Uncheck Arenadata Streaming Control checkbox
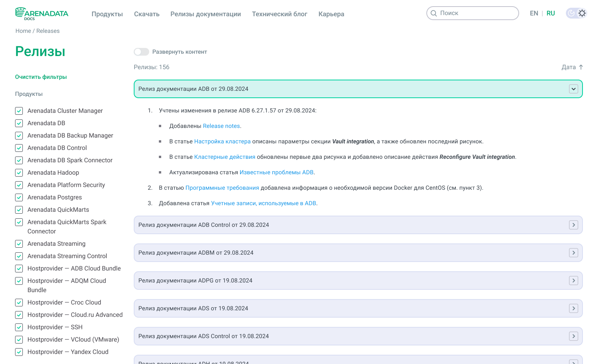The image size is (603, 364). pyautogui.click(x=19, y=256)
